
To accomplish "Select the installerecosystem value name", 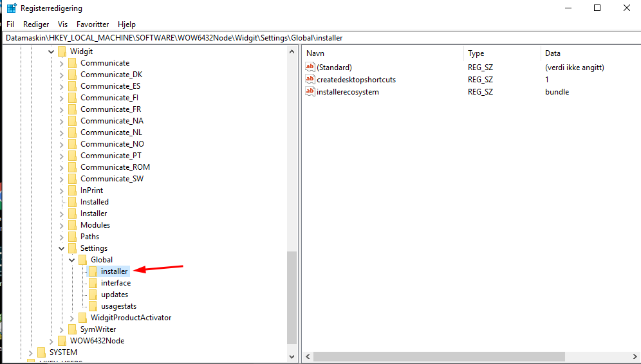I will pos(348,92).
